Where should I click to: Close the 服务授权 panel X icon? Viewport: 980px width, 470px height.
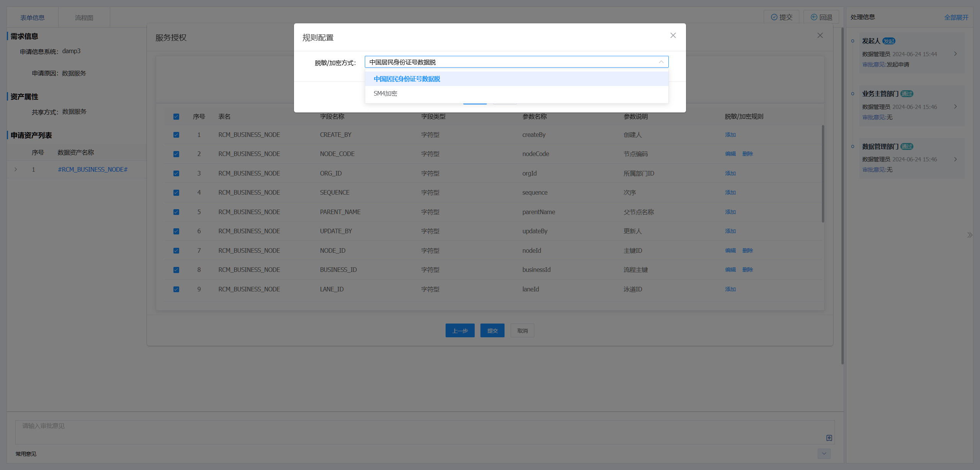(820, 36)
